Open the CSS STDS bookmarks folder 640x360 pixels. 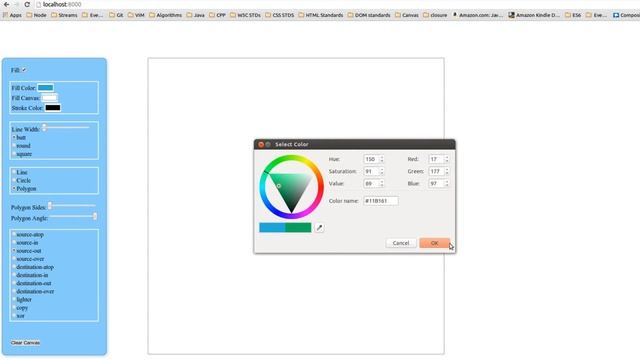280,15
